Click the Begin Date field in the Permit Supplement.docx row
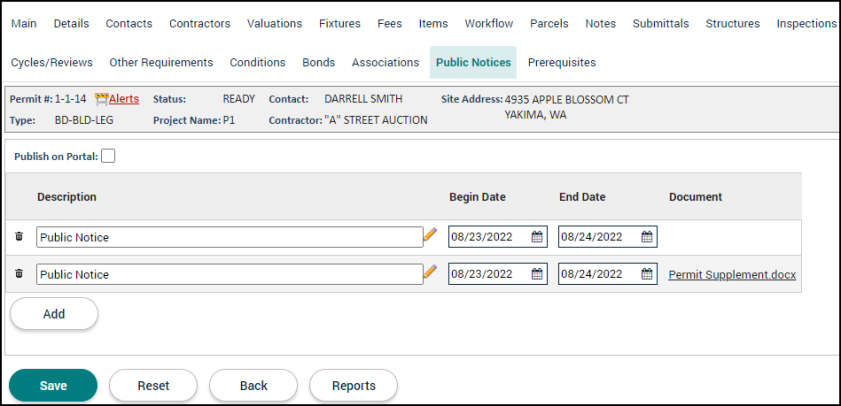Image resolution: width=841 pixels, height=406 pixels. click(x=498, y=274)
